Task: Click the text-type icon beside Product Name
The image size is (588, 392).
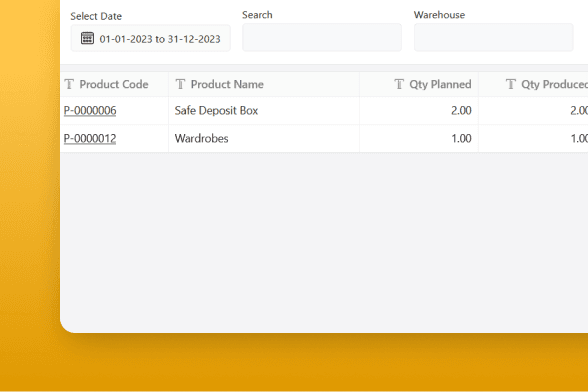Action: 180,84
